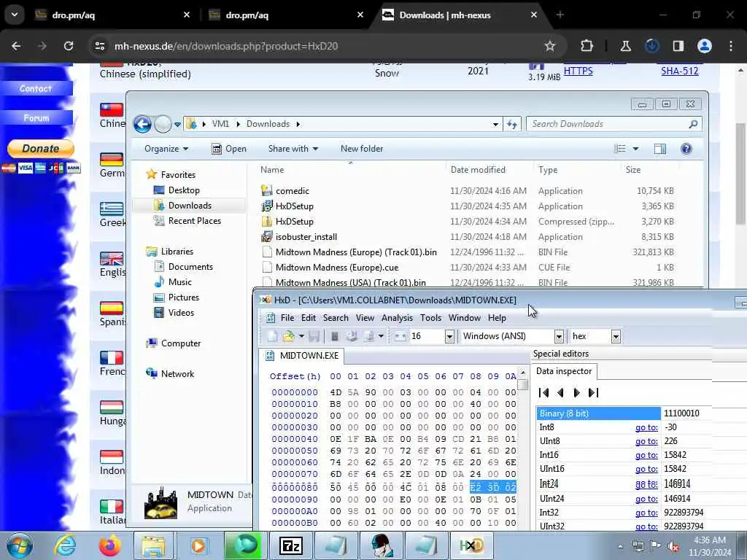Select Computer in navigation pane
Image resolution: width=747 pixels, height=560 pixels.
(x=181, y=343)
